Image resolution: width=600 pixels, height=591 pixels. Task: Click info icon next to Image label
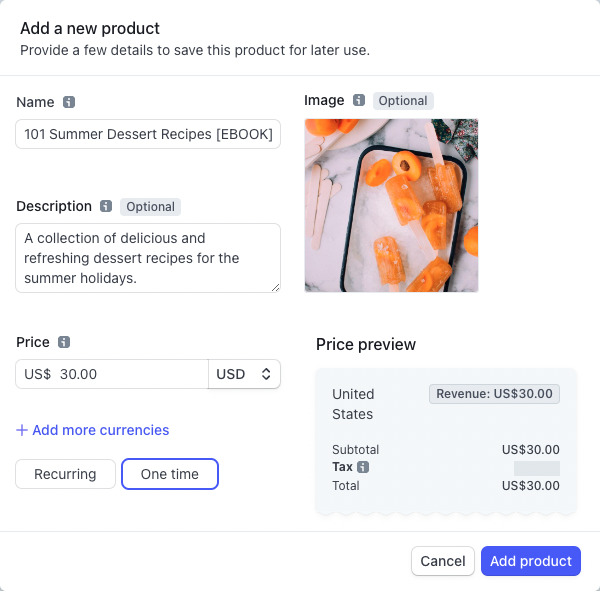click(x=359, y=101)
